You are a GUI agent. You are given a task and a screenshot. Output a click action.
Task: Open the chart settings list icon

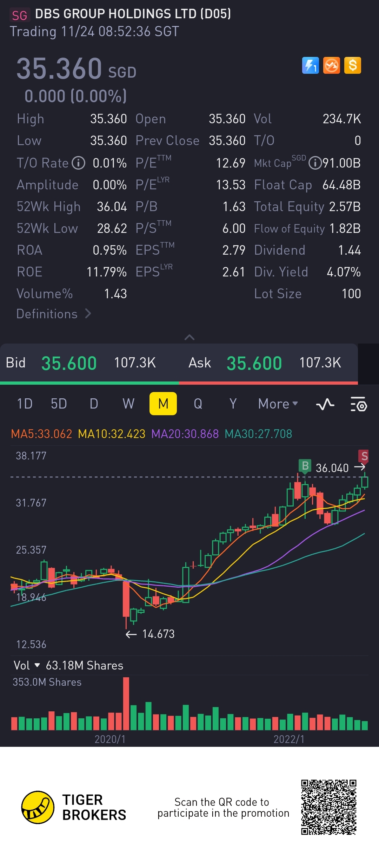(x=359, y=404)
